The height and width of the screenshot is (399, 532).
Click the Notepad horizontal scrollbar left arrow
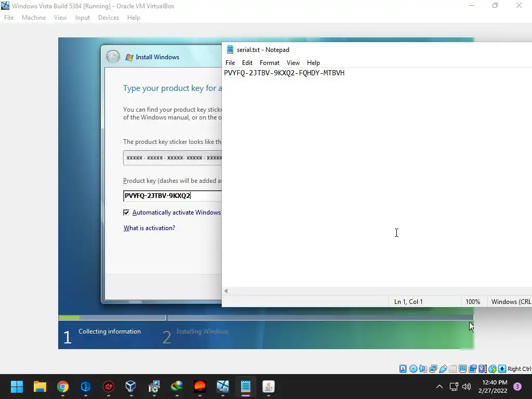[x=226, y=291]
